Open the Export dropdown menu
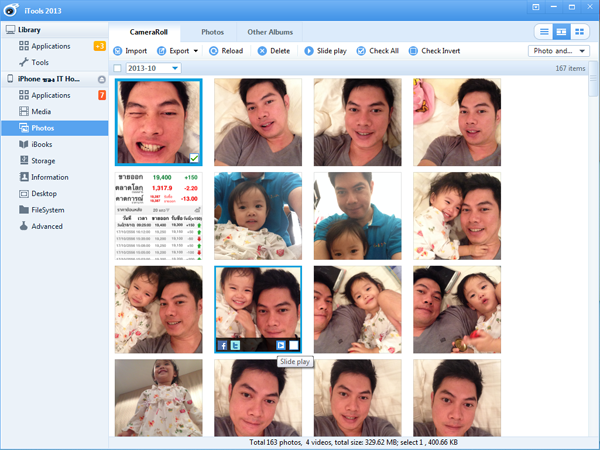 click(x=196, y=50)
